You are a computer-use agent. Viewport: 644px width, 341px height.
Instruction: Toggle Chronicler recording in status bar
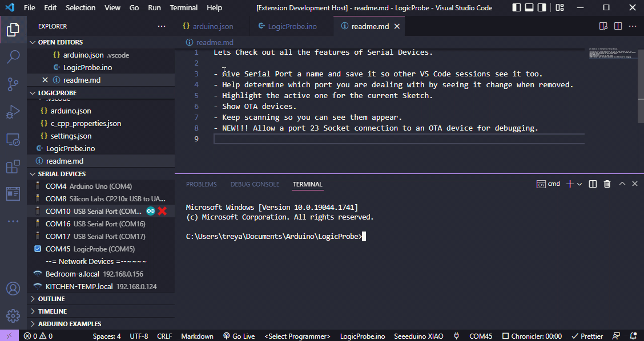[x=532, y=336]
